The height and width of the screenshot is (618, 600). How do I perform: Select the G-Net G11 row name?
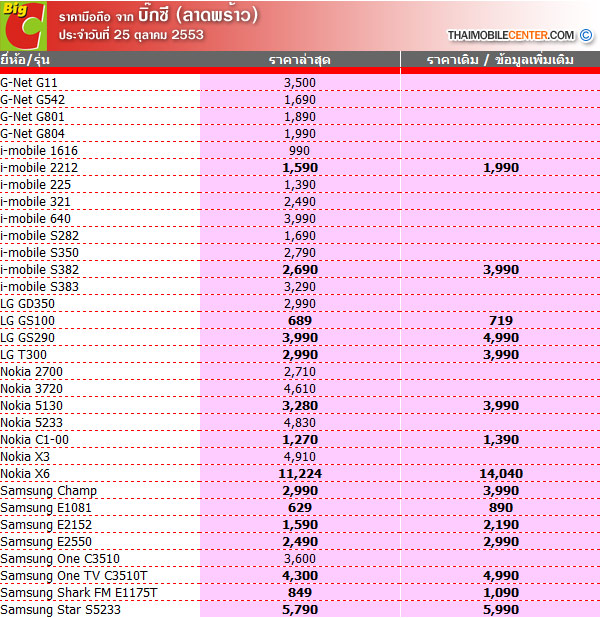click(x=29, y=83)
